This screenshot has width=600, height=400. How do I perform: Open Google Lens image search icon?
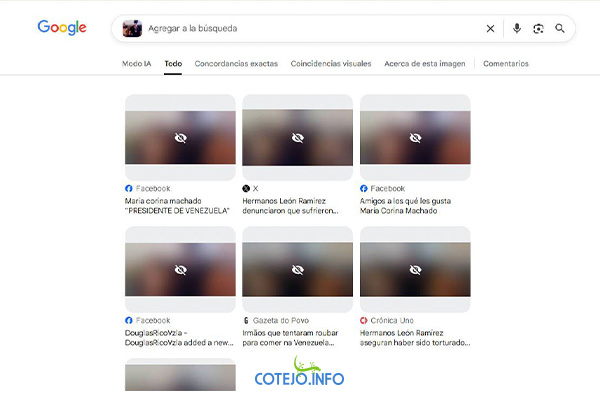(538, 28)
